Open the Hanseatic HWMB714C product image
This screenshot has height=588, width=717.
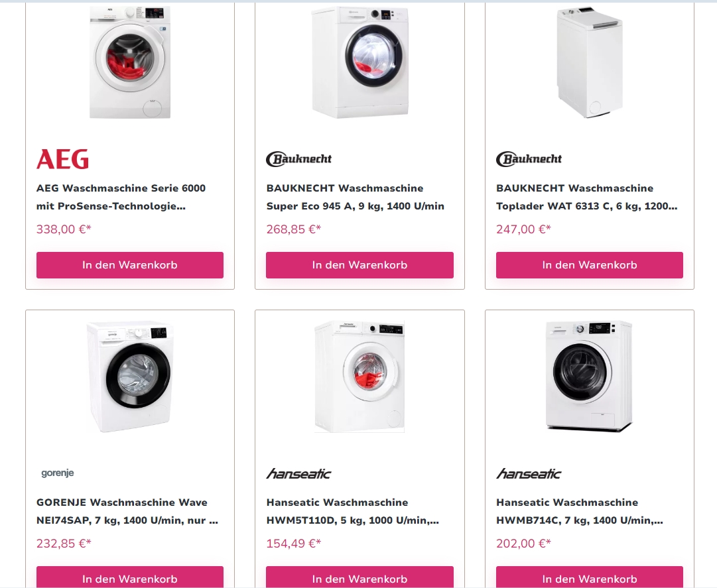click(x=590, y=377)
